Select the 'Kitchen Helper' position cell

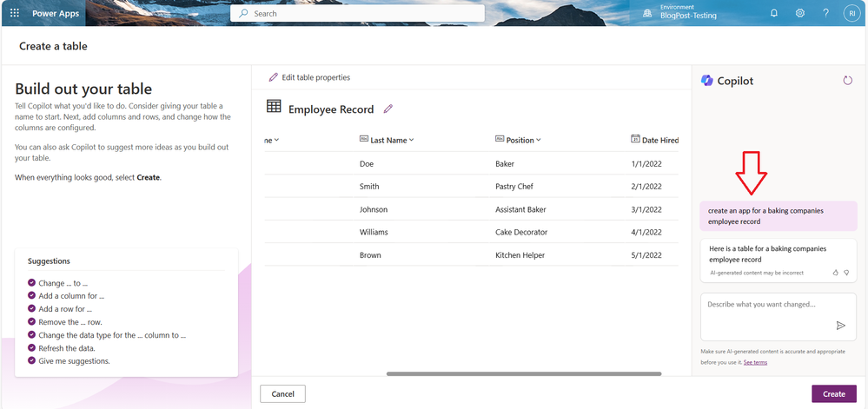(520, 255)
